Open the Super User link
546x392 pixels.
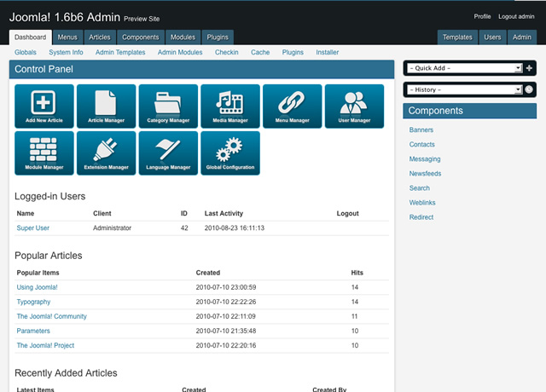33,228
